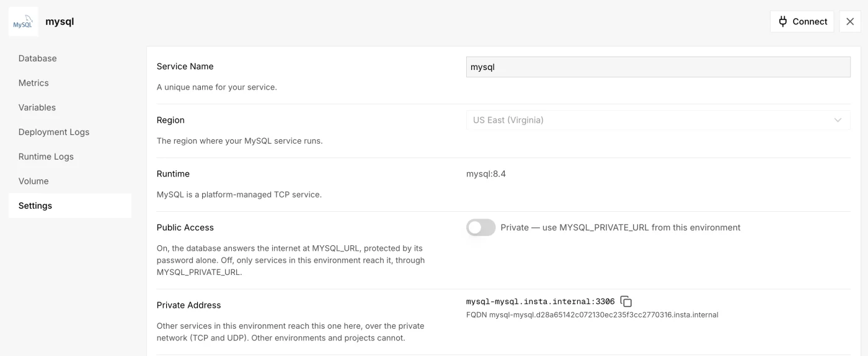
Task: Click the 'Region' heading
Action: pos(170,120)
